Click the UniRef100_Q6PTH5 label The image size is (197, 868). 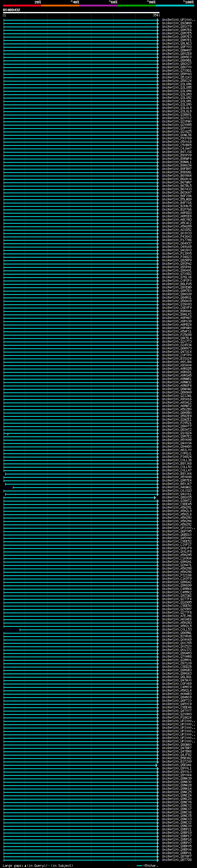(176, 531)
